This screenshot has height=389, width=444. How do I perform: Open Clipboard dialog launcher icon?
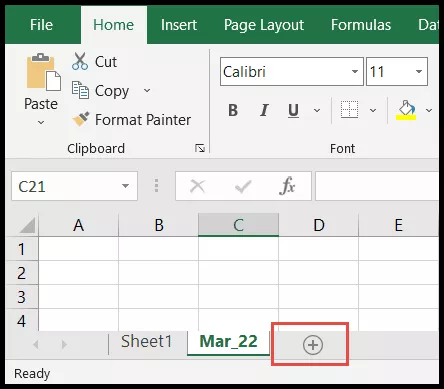click(x=200, y=148)
